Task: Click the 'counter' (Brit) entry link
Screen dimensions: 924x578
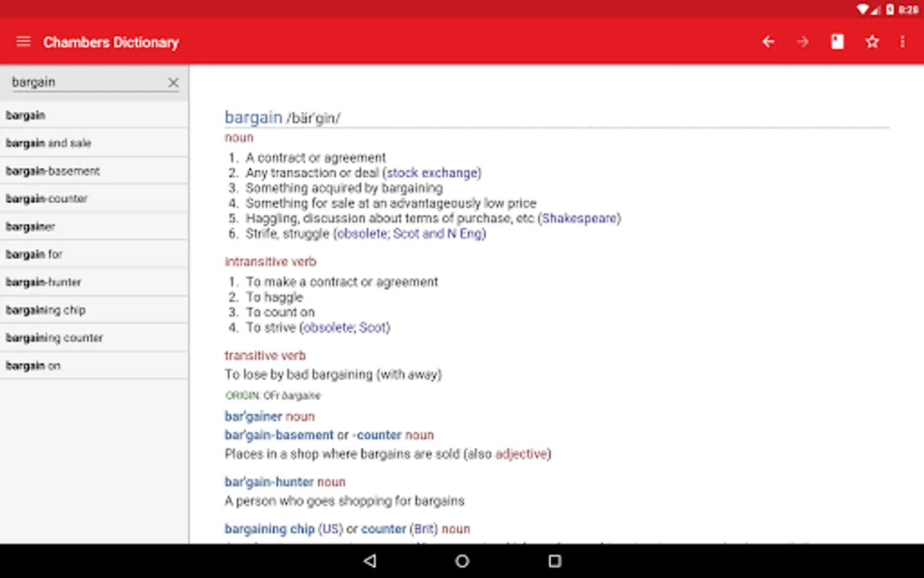Action: pyautogui.click(x=384, y=529)
